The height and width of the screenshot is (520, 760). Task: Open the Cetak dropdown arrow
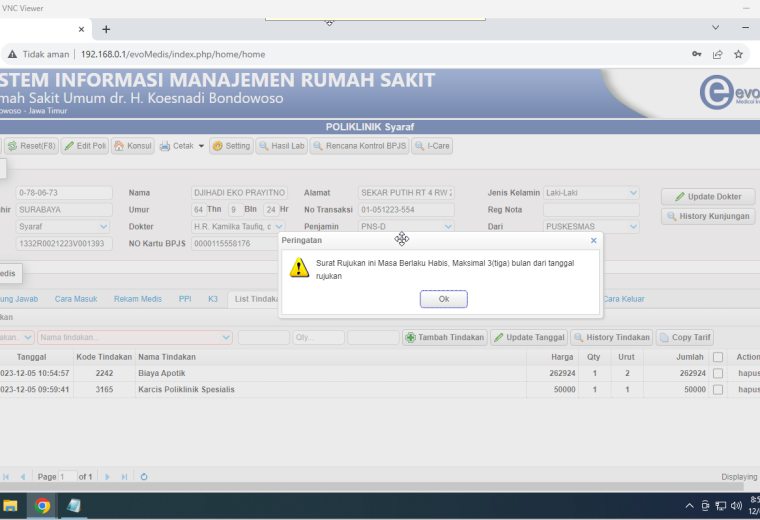point(201,146)
